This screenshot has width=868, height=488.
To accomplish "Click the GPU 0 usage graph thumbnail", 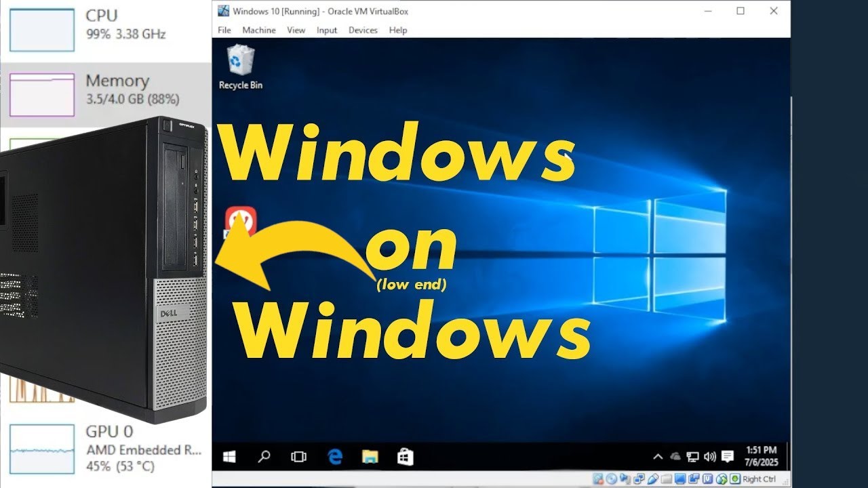I will 42,449.
